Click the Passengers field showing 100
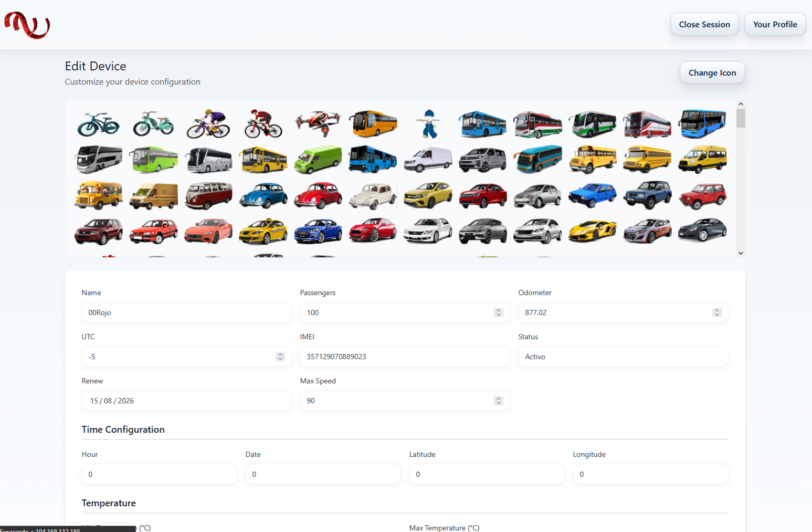Screen dimensions: 812x532 [x=405, y=312]
